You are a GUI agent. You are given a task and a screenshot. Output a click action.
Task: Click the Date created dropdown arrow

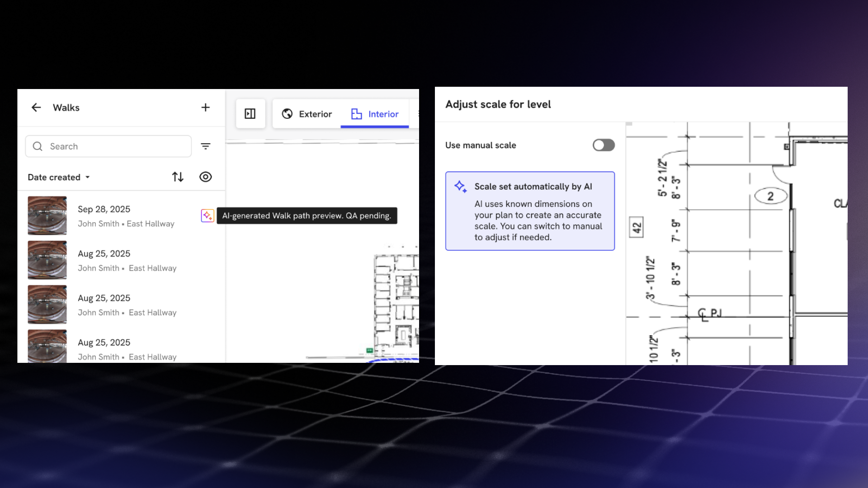coord(88,177)
